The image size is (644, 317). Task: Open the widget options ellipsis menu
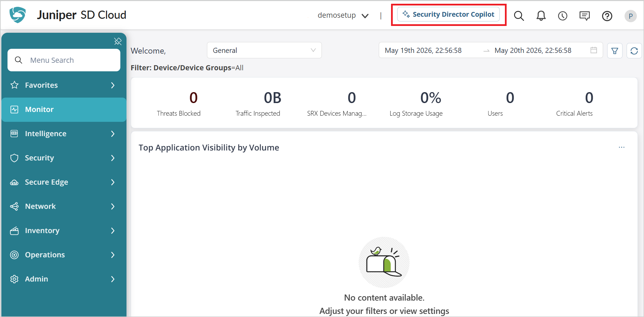point(622,147)
